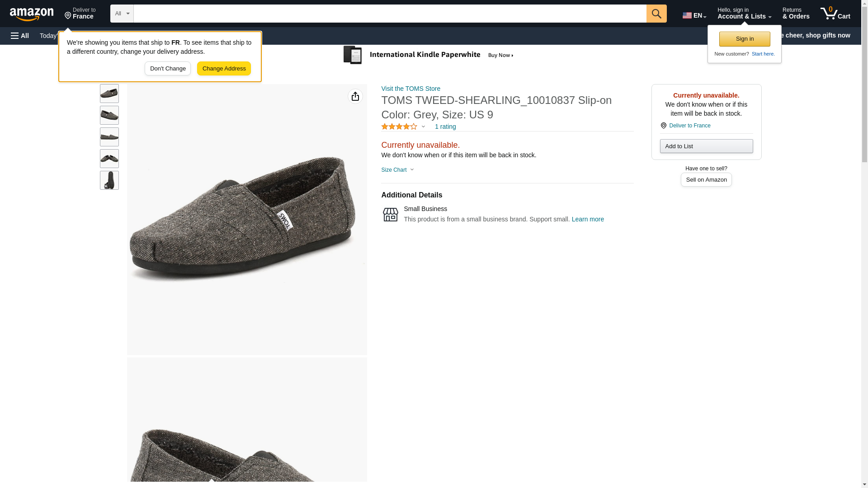Click the star rating icons
Screen dimensions: 868x488
coord(399,127)
